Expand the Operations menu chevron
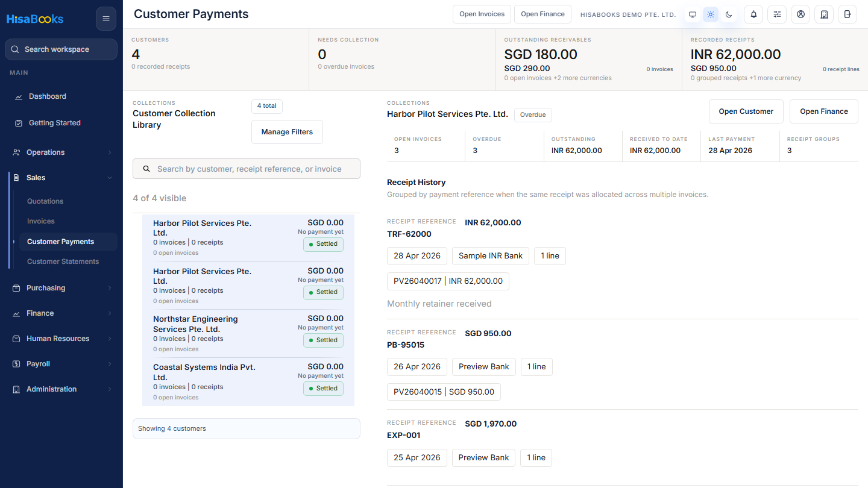Image resolution: width=868 pixels, height=488 pixels. (110, 152)
